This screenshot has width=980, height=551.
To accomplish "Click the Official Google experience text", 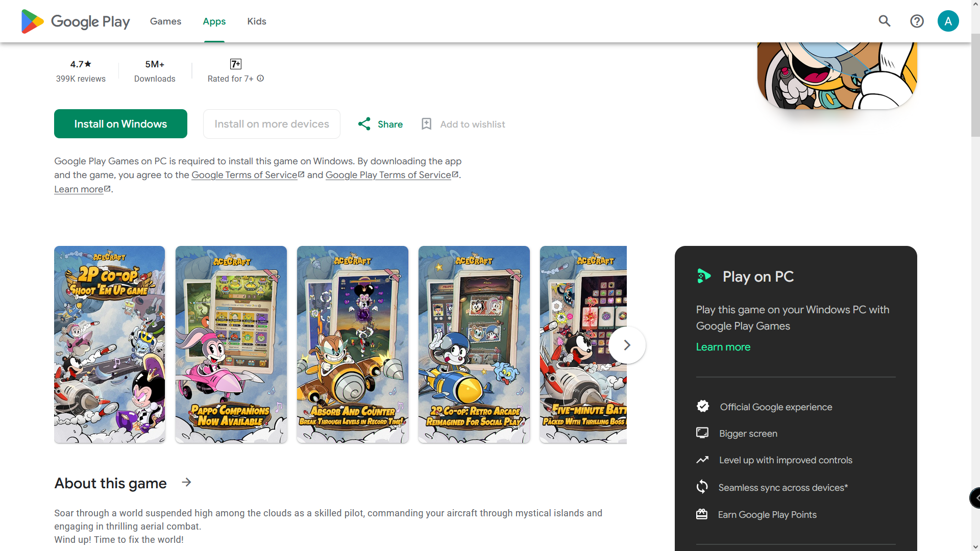I will pyautogui.click(x=776, y=407).
